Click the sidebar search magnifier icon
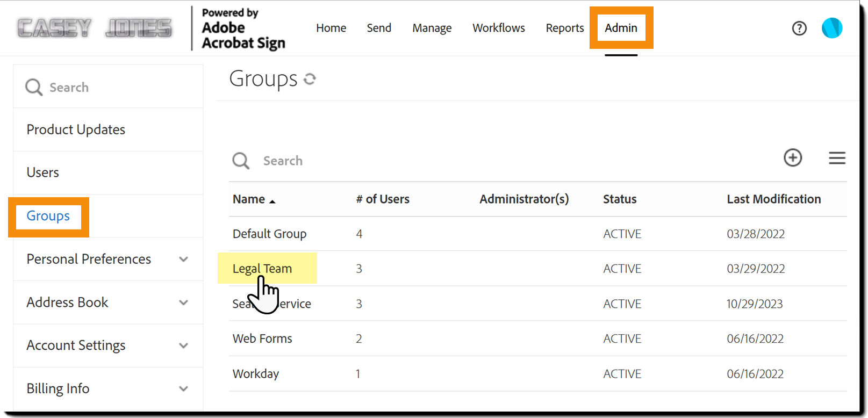 pyautogui.click(x=34, y=87)
